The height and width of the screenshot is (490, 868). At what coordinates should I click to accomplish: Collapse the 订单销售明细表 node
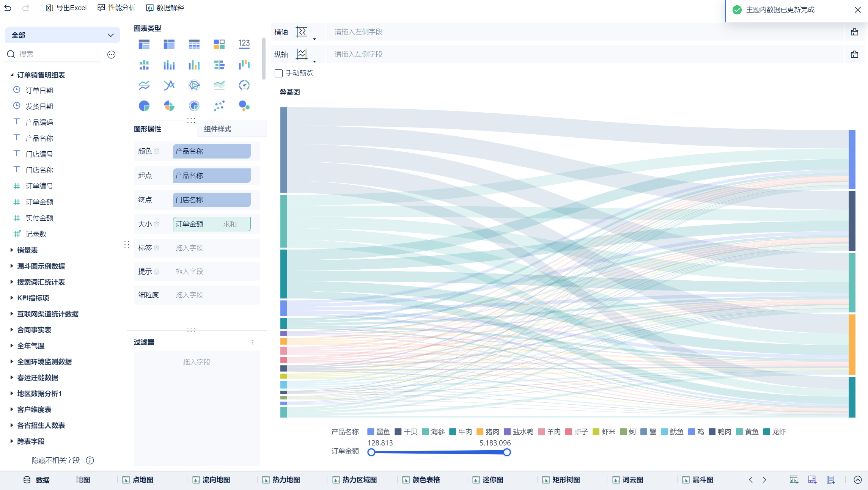[12, 75]
